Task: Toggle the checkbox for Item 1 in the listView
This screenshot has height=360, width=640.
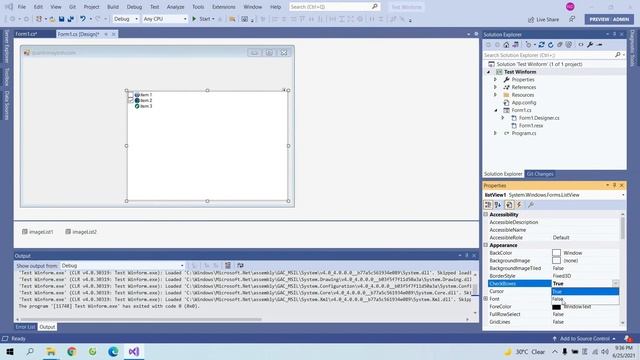Action: pyautogui.click(x=131, y=95)
